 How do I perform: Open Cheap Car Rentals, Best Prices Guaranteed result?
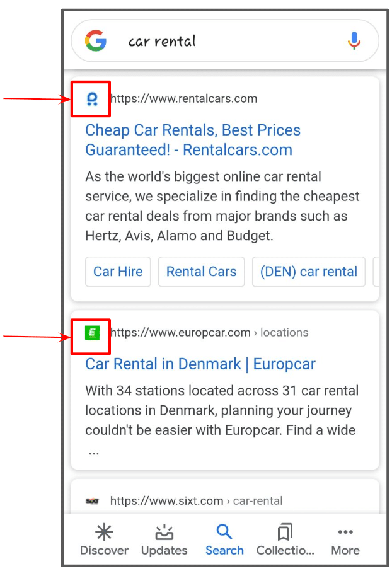coord(193,140)
